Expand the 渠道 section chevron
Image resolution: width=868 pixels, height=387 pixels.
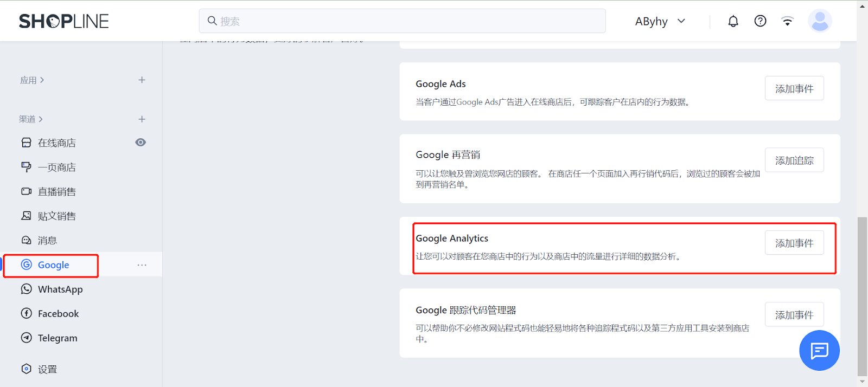point(41,119)
